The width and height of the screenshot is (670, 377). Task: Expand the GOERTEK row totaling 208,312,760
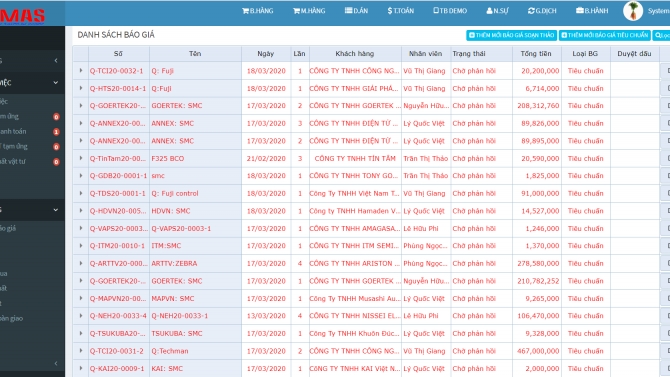[x=81, y=106]
